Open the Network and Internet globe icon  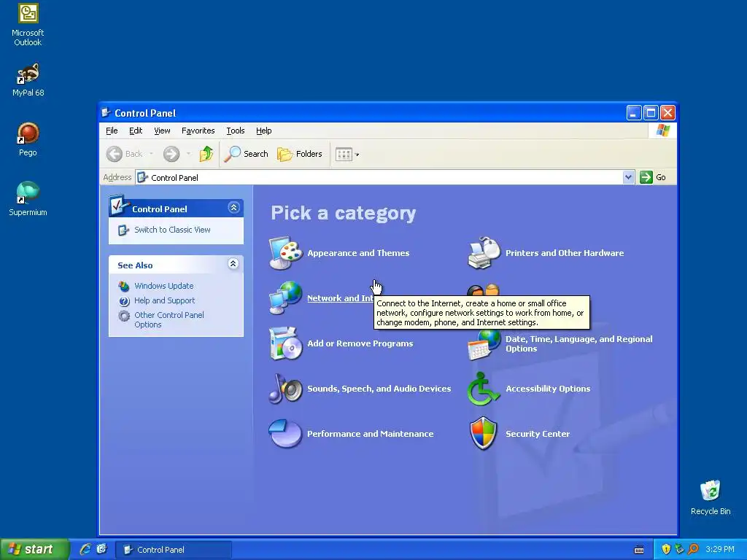coord(285,298)
